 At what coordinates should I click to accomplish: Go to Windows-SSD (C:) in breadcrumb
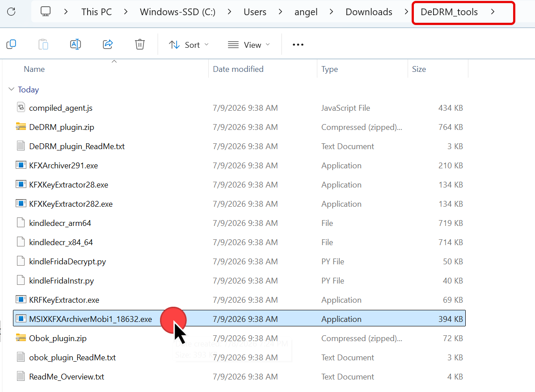click(177, 12)
